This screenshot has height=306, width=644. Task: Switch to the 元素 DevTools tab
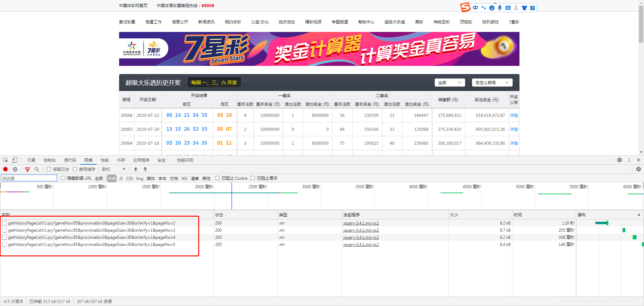click(31, 160)
